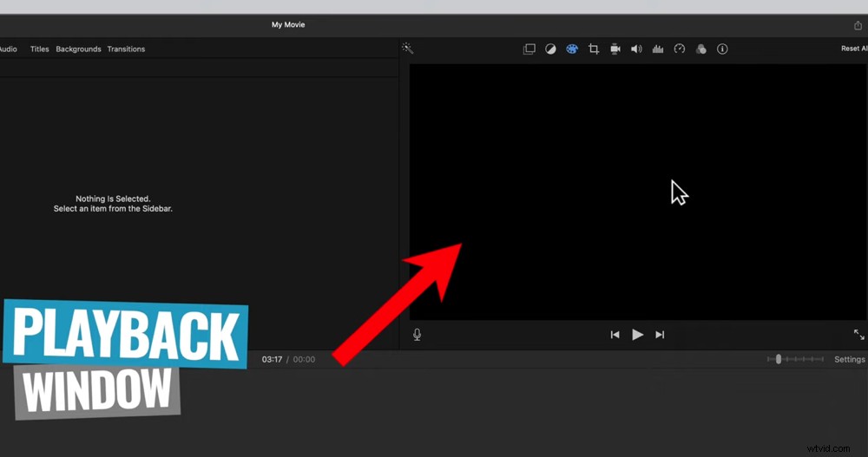
Task: Open the speed gauge icon
Action: point(680,49)
